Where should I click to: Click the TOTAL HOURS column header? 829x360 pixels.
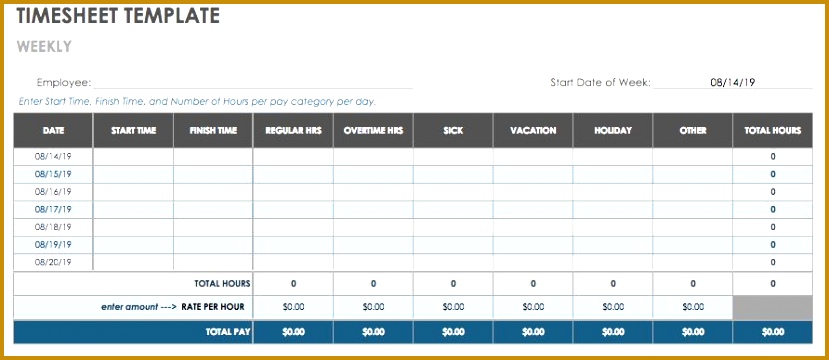(x=772, y=130)
